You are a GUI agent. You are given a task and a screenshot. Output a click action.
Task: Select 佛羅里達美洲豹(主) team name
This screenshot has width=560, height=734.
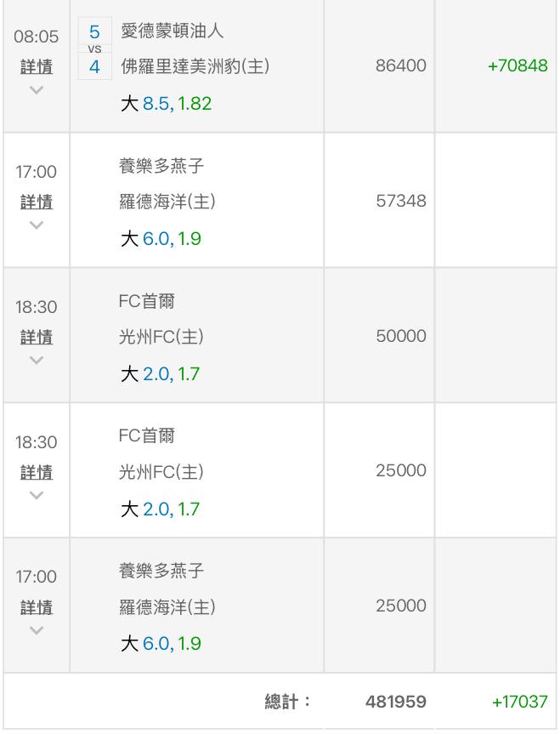click(x=195, y=66)
